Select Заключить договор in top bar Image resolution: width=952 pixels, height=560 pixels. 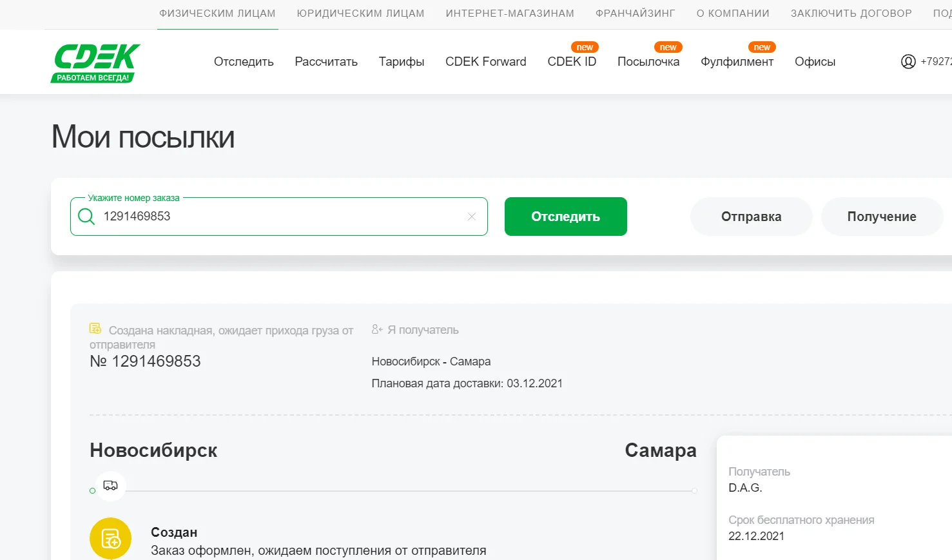[851, 13]
